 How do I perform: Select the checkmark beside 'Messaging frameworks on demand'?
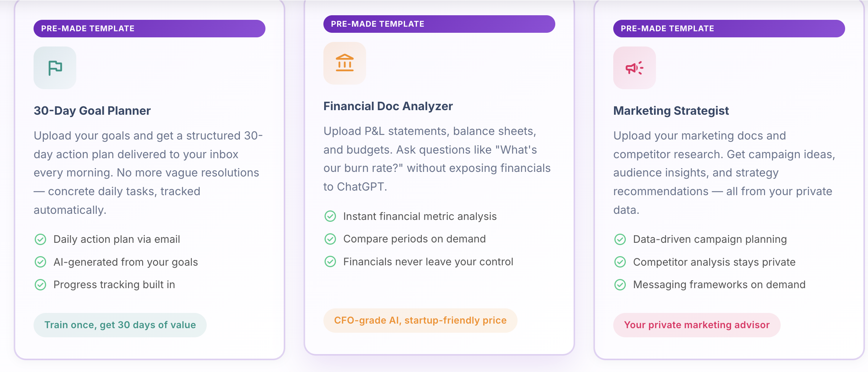[620, 284]
